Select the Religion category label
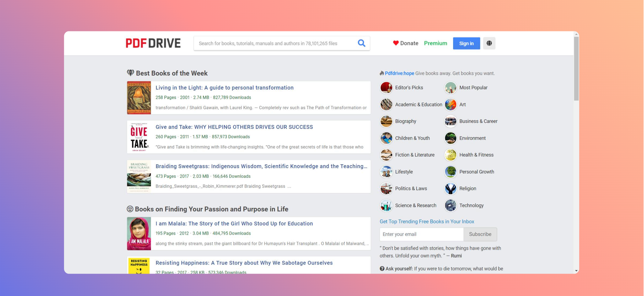Viewport: 644px width, 296px height. (468, 188)
